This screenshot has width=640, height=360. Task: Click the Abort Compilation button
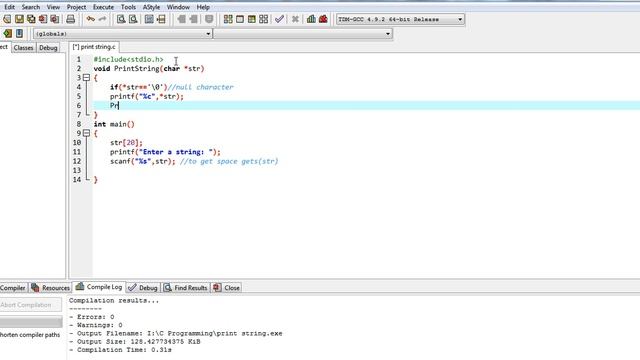[31, 305]
